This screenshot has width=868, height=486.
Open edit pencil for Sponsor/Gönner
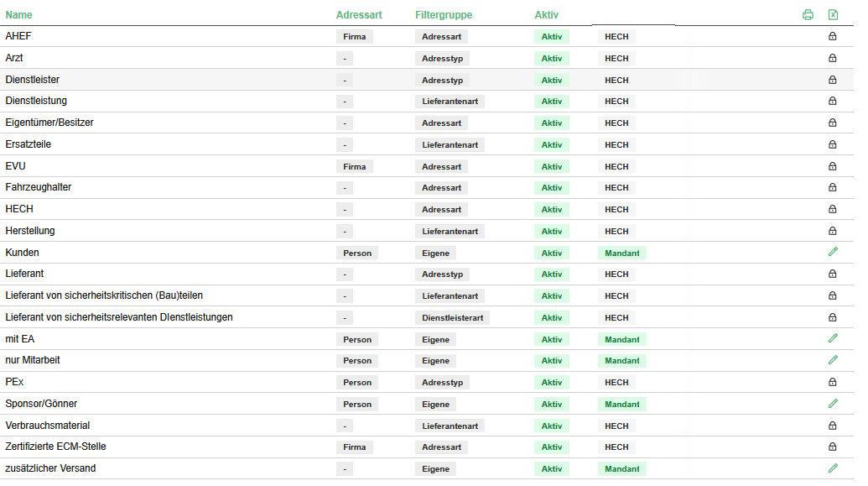click(833, 404)
